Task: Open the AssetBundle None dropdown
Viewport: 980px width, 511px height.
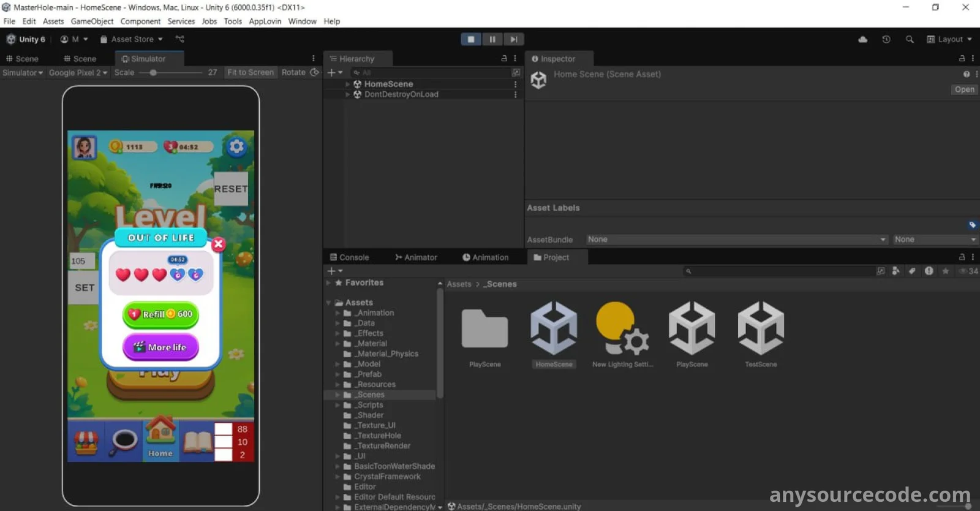Action: [x=736, y=240]
